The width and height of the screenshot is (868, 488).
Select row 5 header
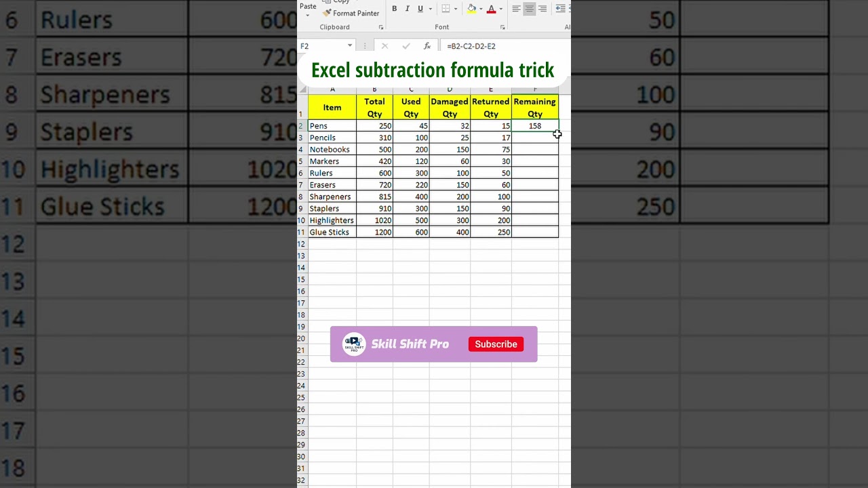pos(302,161)
